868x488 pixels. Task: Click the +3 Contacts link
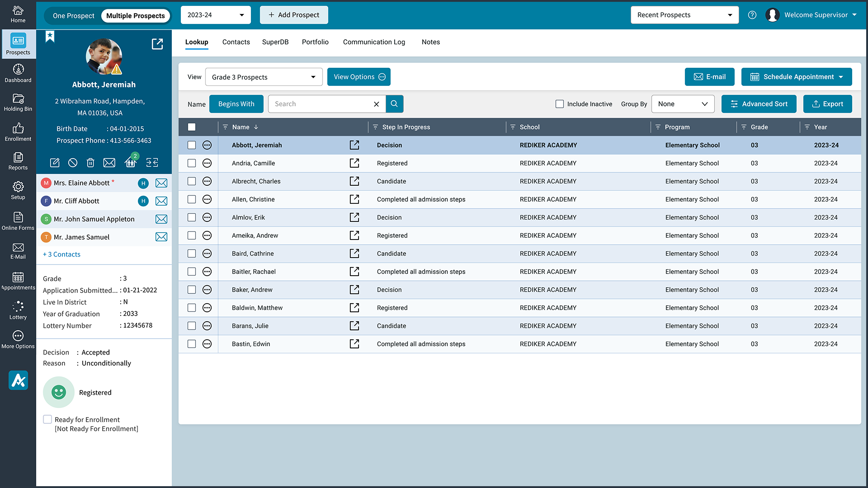[61, 254]
